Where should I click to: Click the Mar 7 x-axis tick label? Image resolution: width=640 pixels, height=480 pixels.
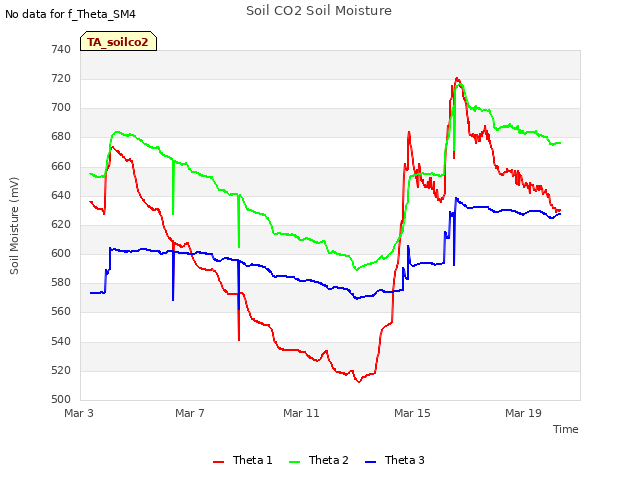190,413
